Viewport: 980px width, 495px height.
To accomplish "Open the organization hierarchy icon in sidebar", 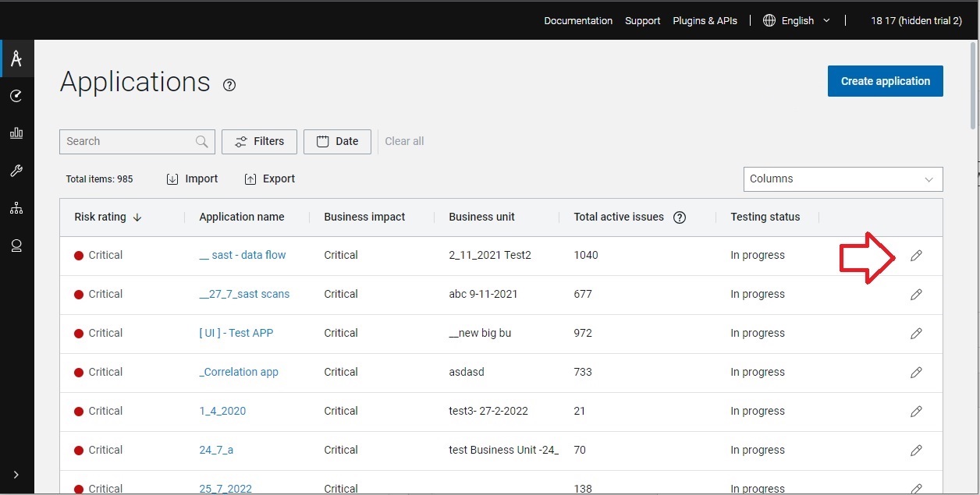I will pyautogui.click(x=16, y=208).
